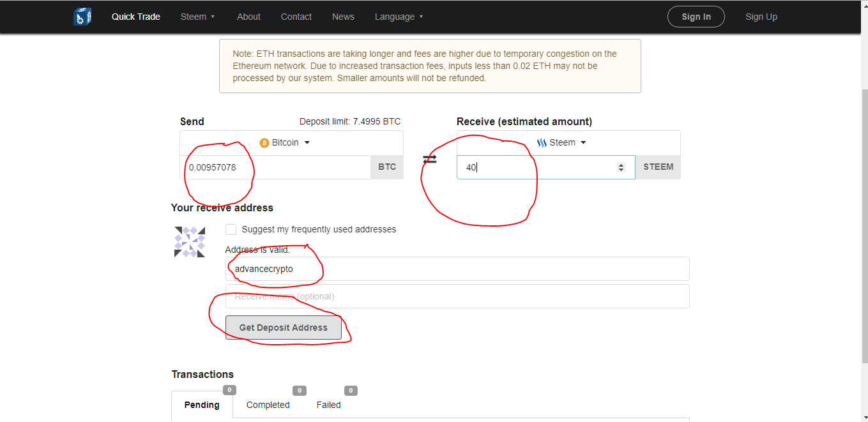This screenshot has width=868, height=422.
Task: Click the orange Bitcoin coin icon
Action: point(264,143)
